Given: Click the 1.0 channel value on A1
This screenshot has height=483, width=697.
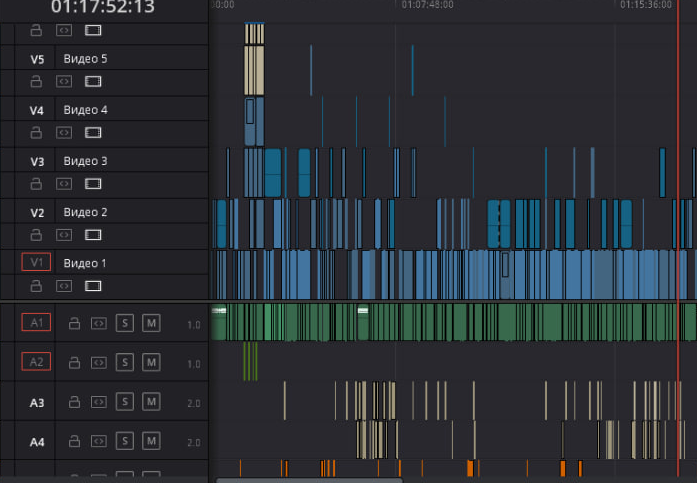Looking at the screenshot, I should tap(193, 325).
